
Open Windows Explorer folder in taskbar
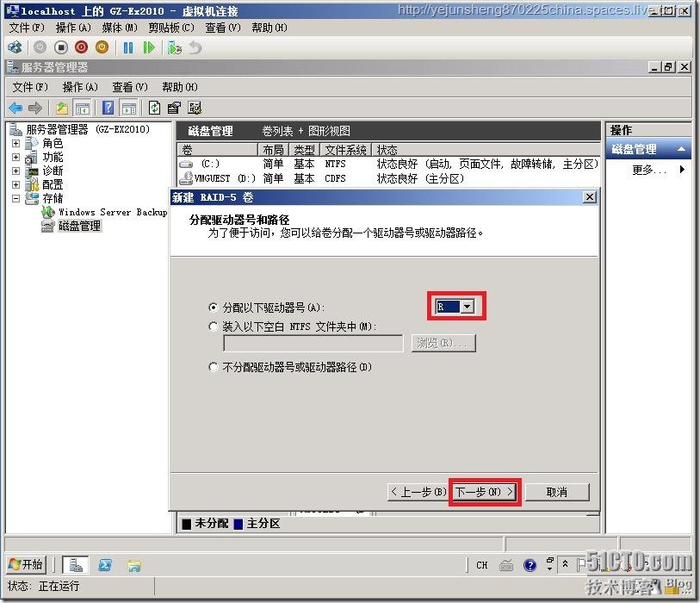pyautogui.click(x=134, y=565)
